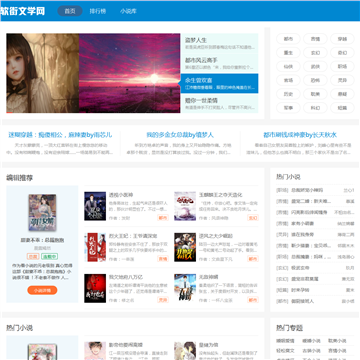Image resolution: width=360 pixels, height=360 pixels.
Task: Open article 迷糊穿越：痴傻相公，麻辣妻
Action: point(60,135)
